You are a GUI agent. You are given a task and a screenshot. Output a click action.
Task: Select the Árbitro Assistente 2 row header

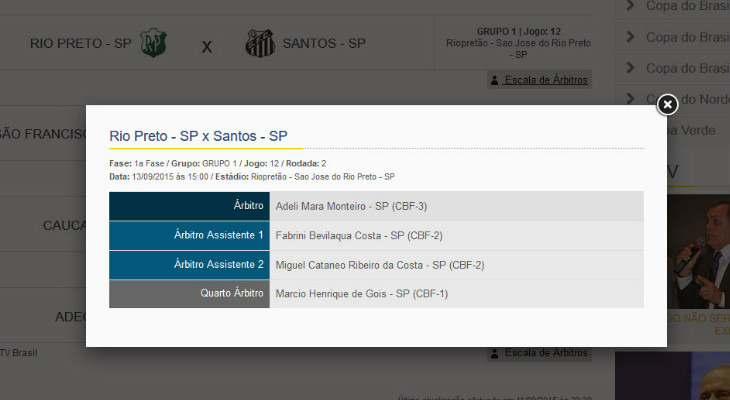point(189,265)
